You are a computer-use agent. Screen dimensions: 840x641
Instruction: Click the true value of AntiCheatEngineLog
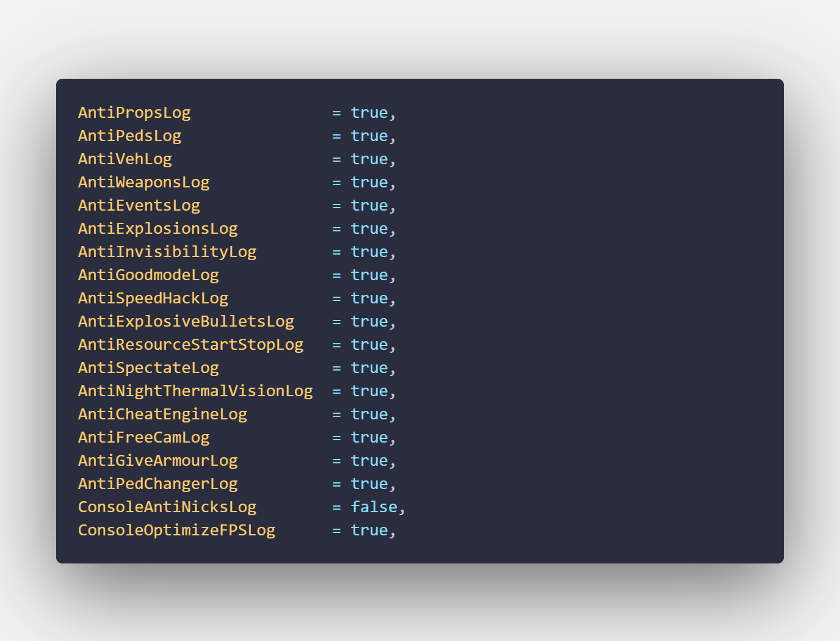[x=369, y=415]
